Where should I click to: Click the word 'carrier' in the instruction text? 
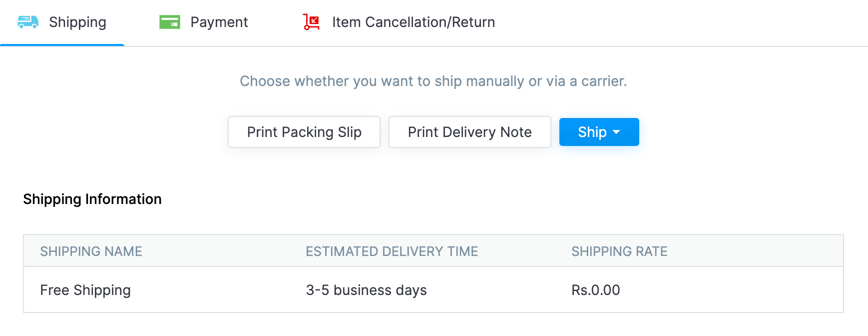[x=602, y=81]
